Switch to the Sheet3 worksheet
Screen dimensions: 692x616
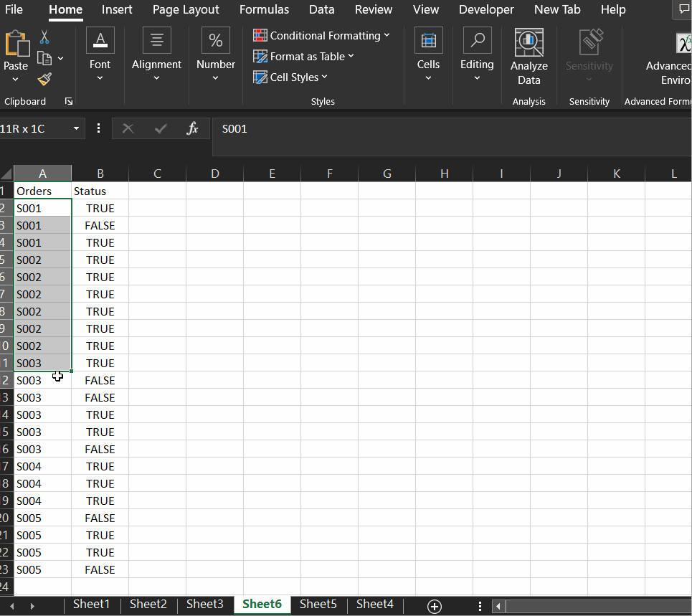(x=205, y=604)
